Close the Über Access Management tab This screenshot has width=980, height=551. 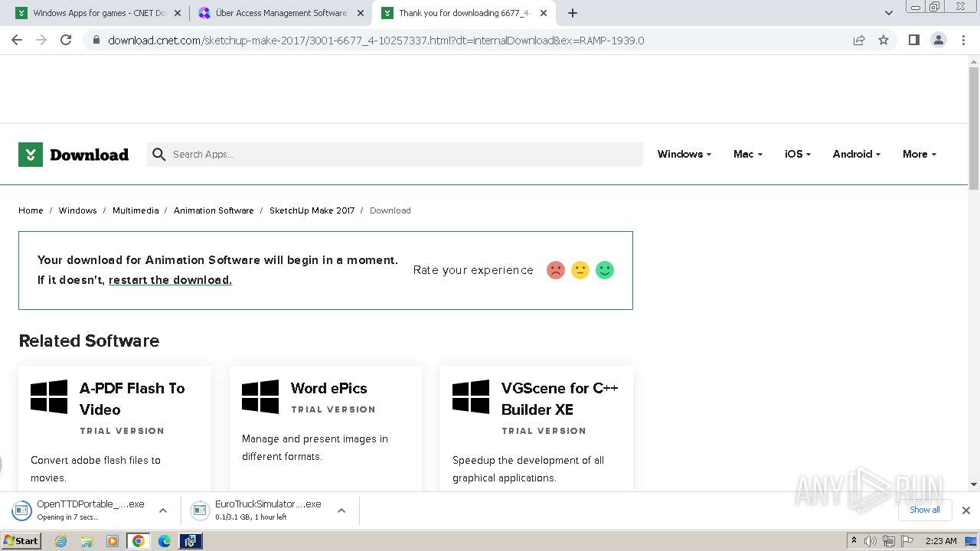[361, 13]
